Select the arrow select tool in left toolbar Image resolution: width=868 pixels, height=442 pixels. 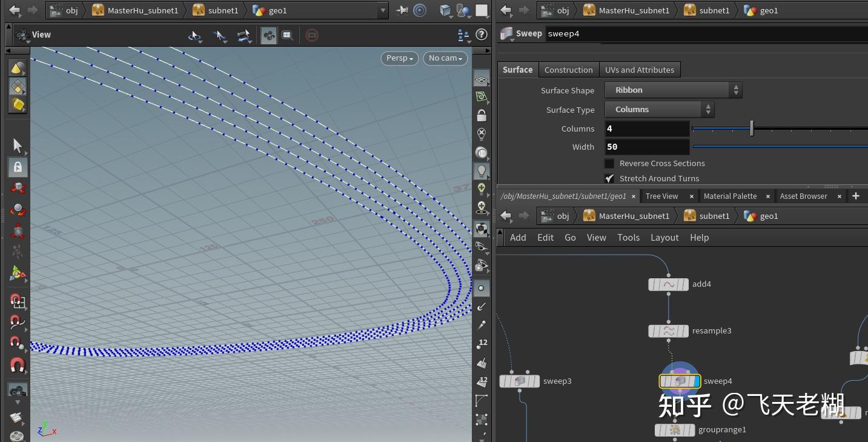pyautogui.click(x=18, y=146)
